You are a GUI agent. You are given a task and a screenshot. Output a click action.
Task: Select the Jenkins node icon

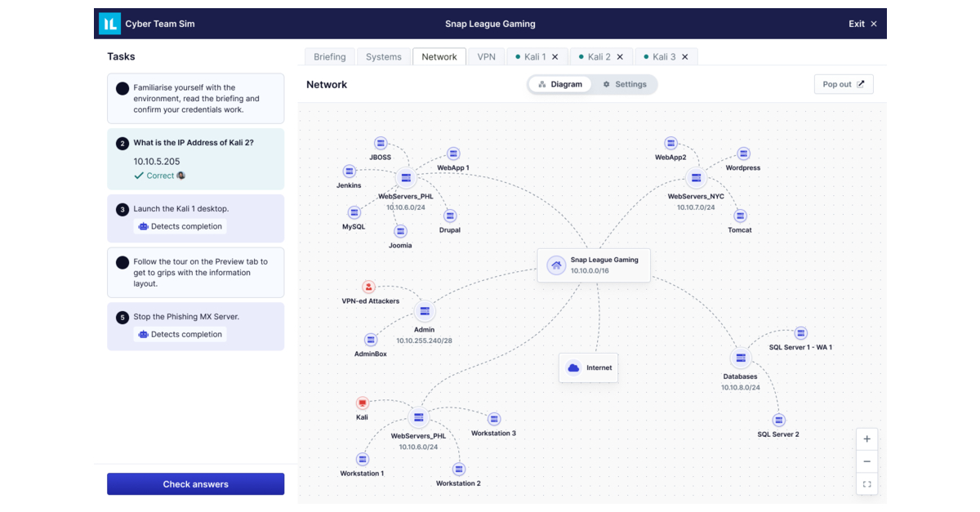pyautogui.click(x=349, y=171)
